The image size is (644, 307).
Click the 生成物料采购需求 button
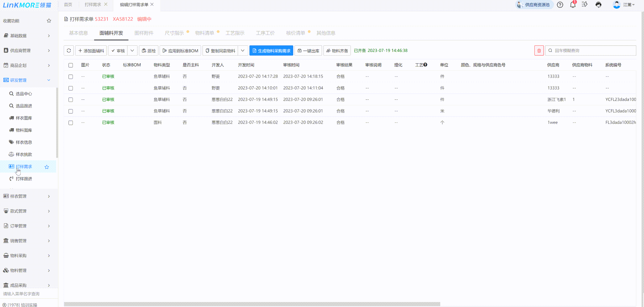pyautogui.click(x=271, y=51)
